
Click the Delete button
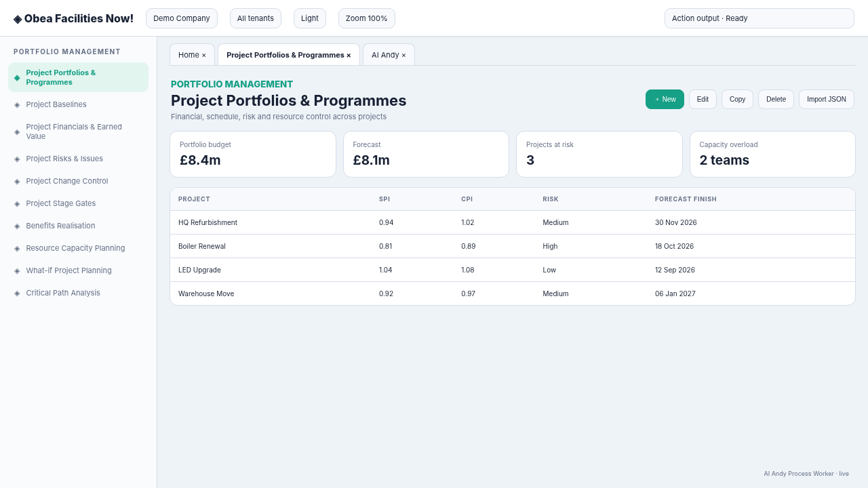coord(776,99)
